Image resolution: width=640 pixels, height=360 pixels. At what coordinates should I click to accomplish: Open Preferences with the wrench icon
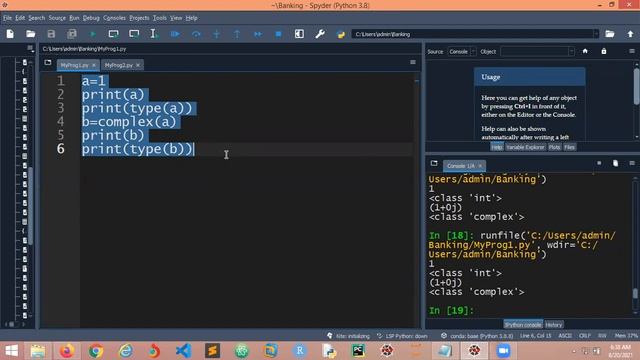pos(320,34)
